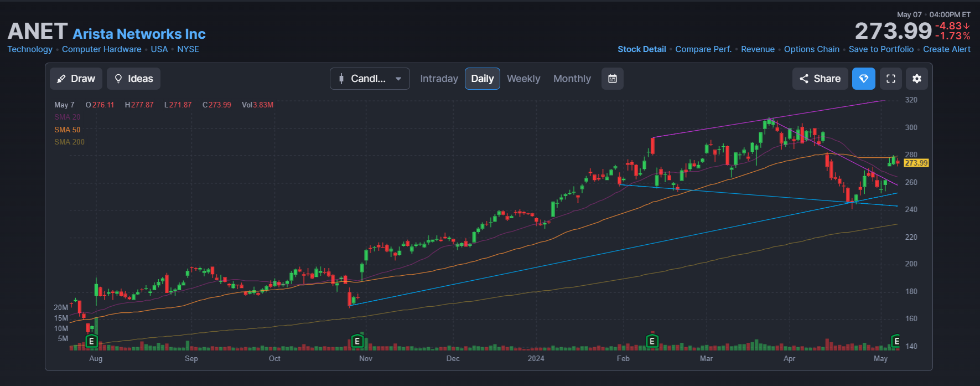The image size is (980, 386).
Task: Open the Technology sector link
Action: pyautogui.click(x=30, y=49)
